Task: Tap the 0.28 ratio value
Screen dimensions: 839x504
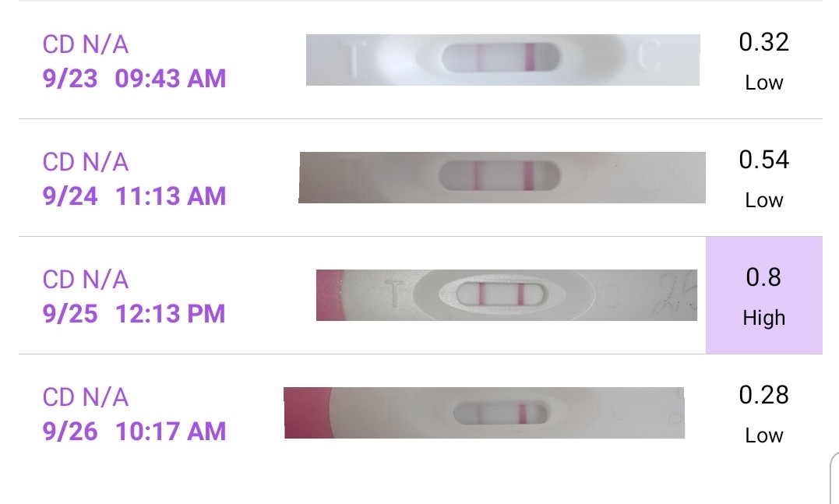Action: tap(763, 396)
